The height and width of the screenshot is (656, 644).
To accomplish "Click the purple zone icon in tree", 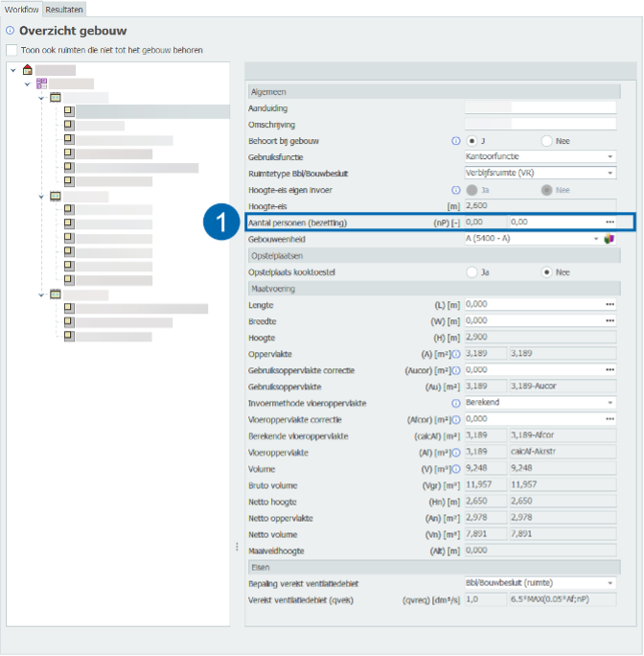I will (x=41, y=84).
